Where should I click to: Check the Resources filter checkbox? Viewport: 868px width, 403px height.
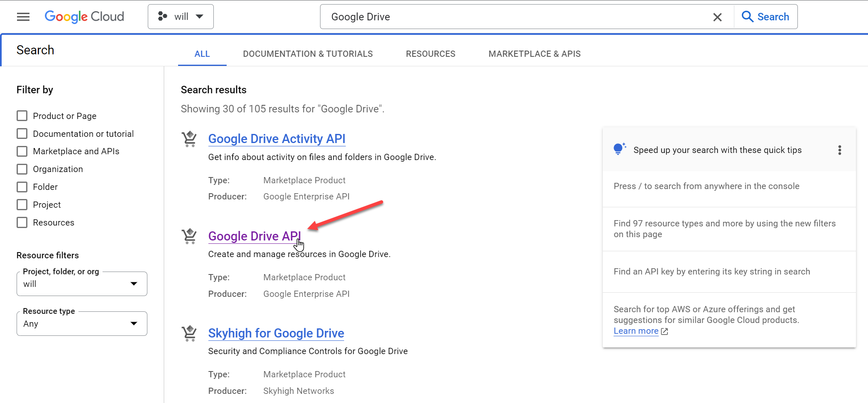(x=22, y=223)
